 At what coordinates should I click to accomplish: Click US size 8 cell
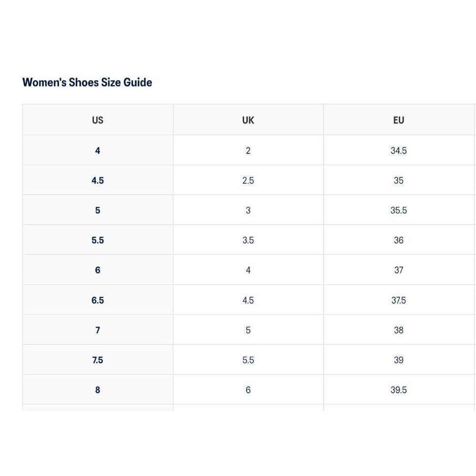[98, 389]
